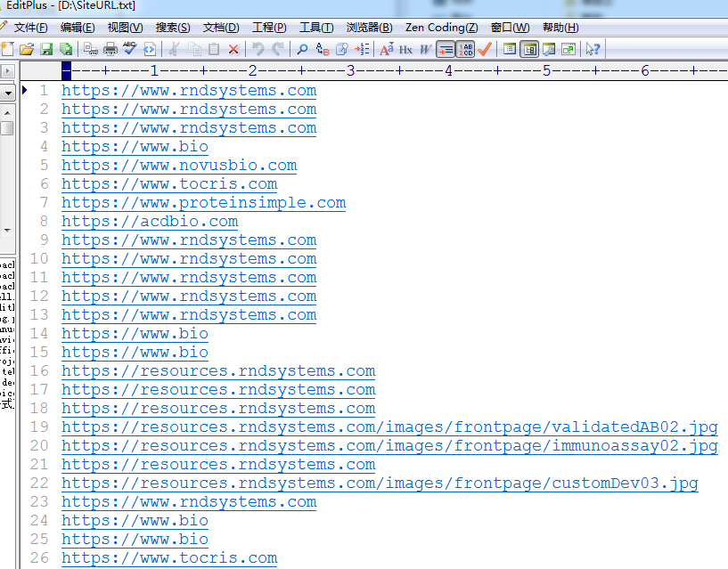Image resolution: width=728 pixels, height=569 pixels.
Task: Click the proteinsimple.com link on line 7
Action: point(204,203)
